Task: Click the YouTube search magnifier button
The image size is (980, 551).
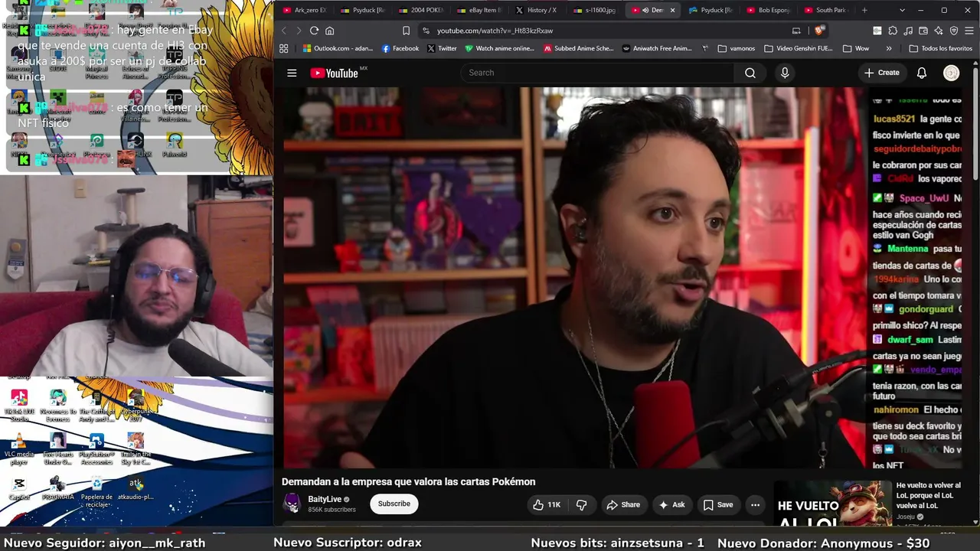Action: (750, 73)
